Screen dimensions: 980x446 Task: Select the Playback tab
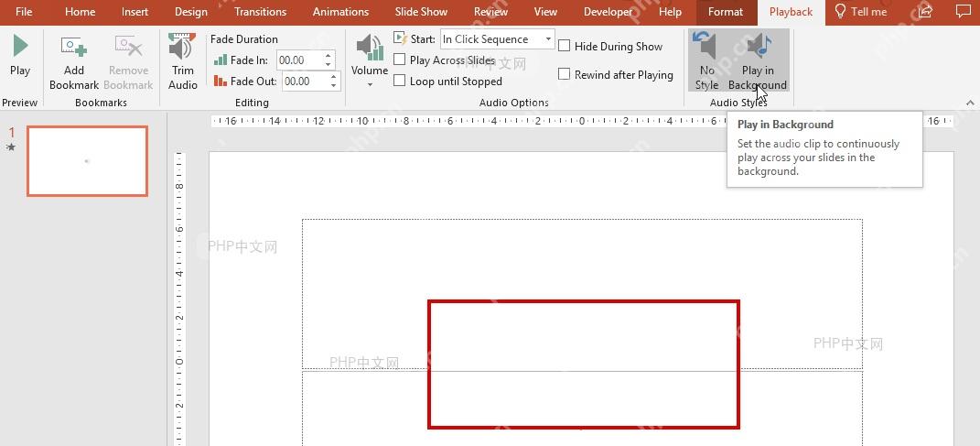[x=792, y=12]
